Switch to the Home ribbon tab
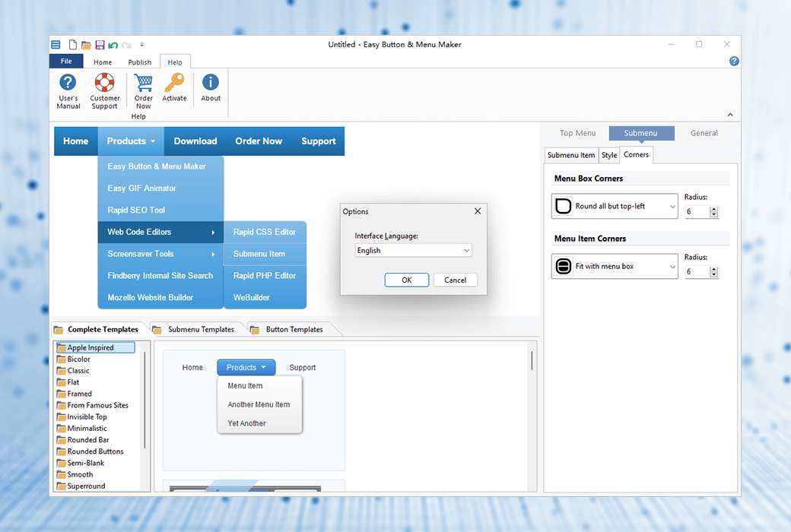791x532 pixels. (x=103, y=62)
